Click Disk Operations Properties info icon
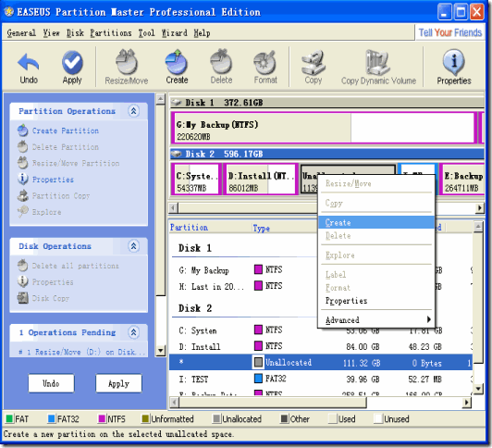This screenshot has height=448, width=492. pos(22,281)
